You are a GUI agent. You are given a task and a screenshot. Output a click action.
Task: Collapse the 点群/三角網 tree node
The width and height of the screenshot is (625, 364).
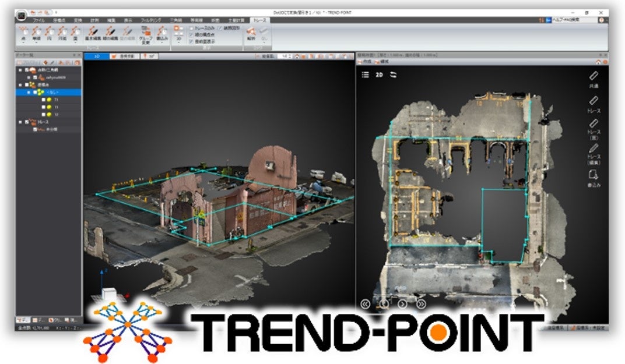point(20,70)
